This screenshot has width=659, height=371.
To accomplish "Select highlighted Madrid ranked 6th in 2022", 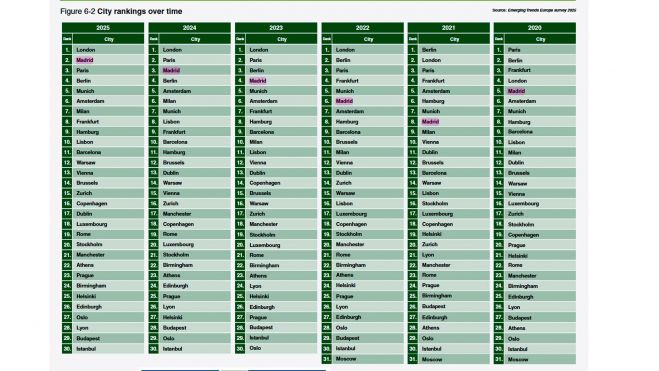I will (x=344, y=101).
